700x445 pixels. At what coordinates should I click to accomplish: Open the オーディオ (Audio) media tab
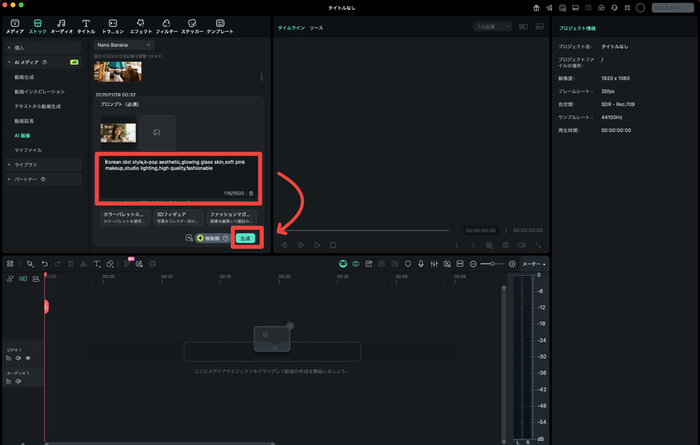point(62,25)
